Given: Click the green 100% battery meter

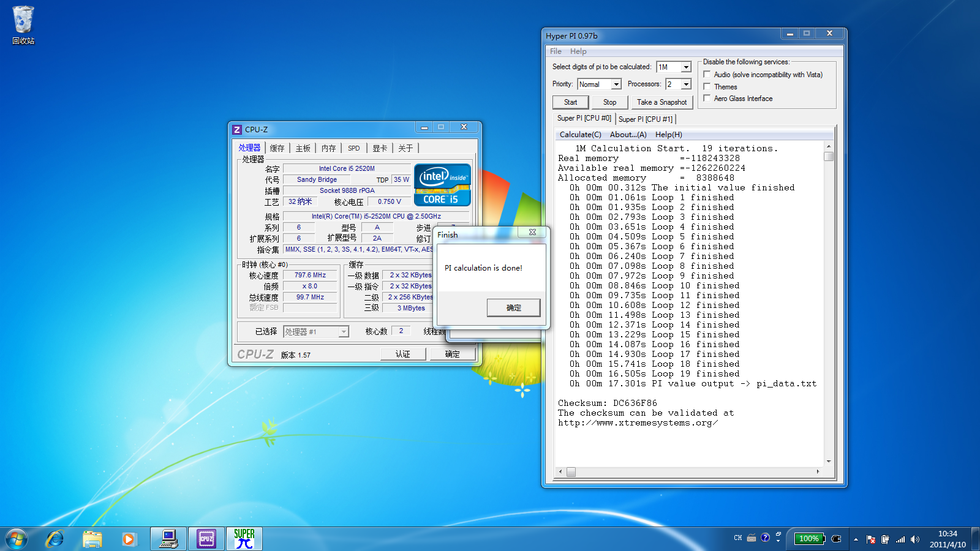Looking at the screenshot, I should (x=809, y=539).
